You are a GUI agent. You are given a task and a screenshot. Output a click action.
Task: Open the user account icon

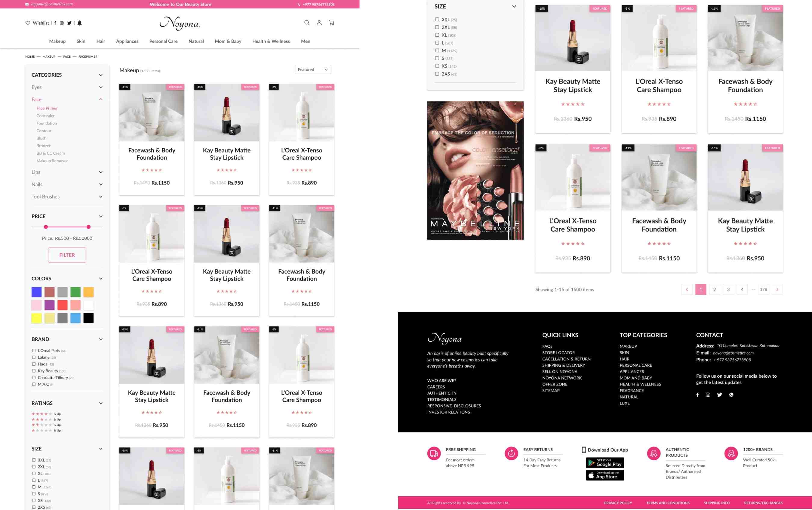tap(319, 23)
